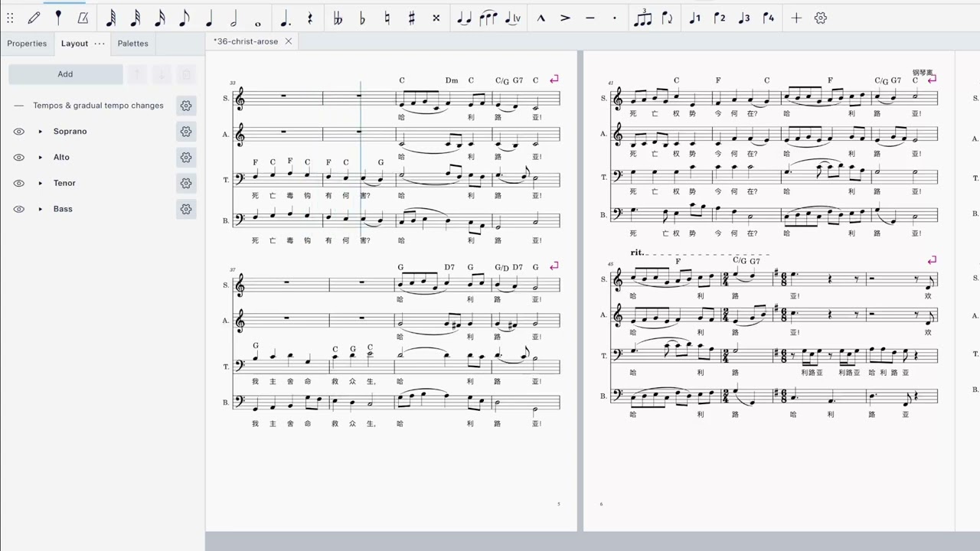The width and height of the screenshot is (980, 551).
Task: Click the Add instruments button
Action: [65, 74]
